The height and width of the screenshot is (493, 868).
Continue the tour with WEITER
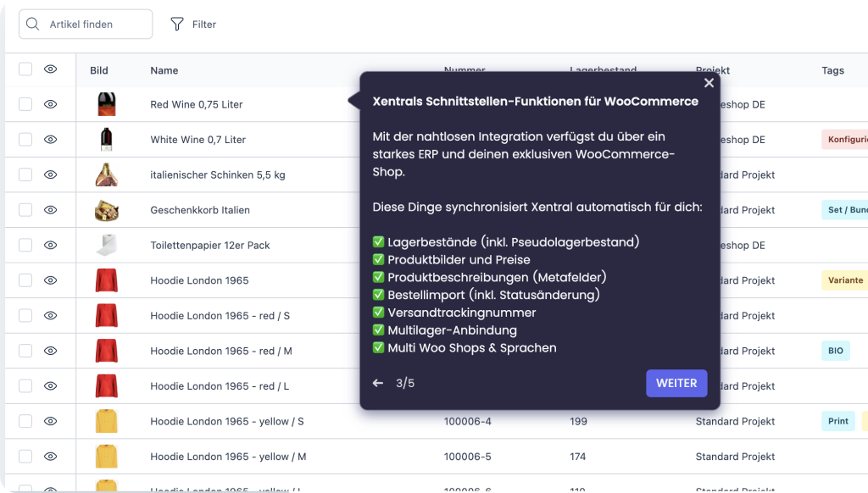pos(676,383)
